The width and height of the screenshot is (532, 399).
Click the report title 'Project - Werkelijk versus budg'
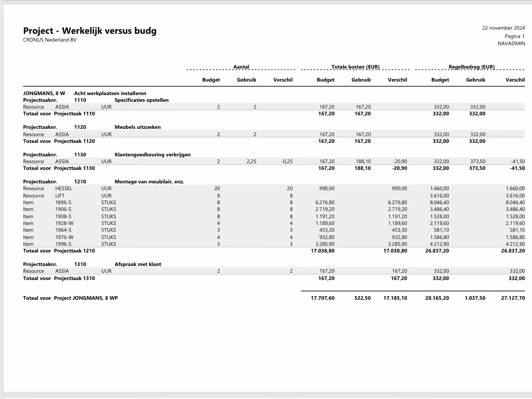(x=89, y=31)
